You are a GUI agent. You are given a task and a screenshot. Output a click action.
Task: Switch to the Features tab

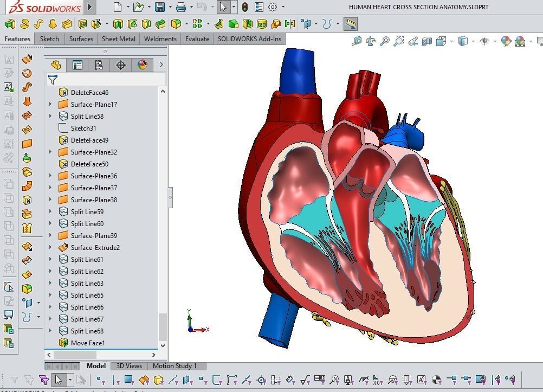click(17, 39)
